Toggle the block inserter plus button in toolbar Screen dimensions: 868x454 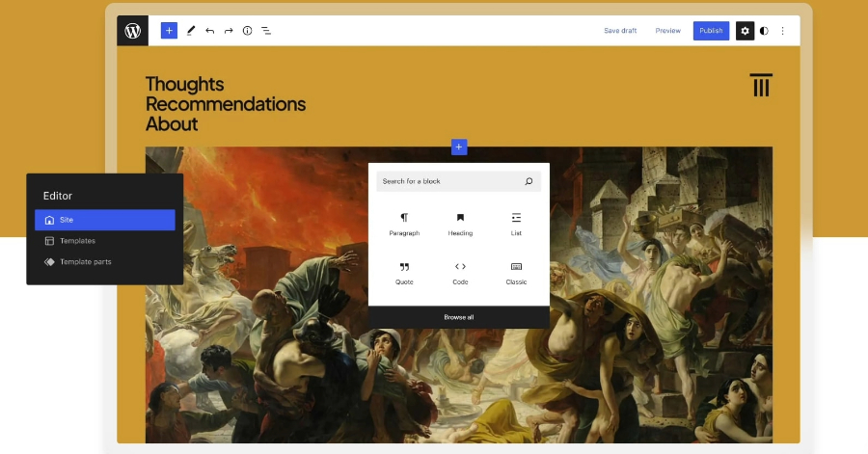point(169,31)
